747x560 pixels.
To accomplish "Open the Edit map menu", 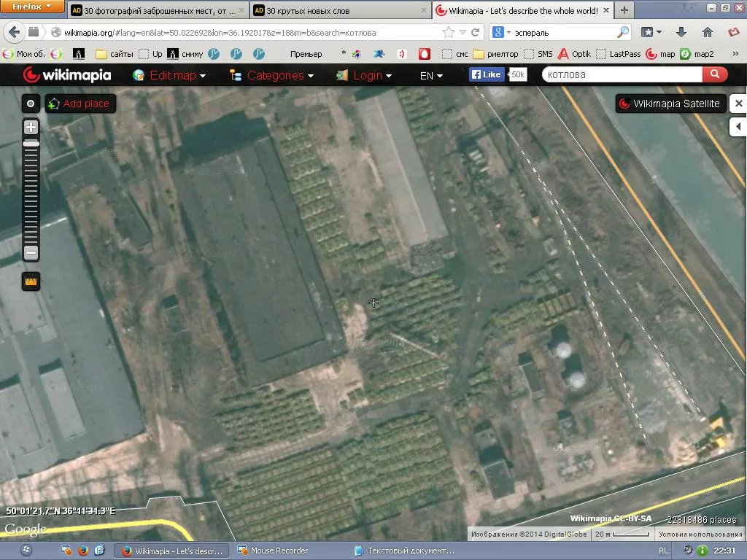I will click(x=169, y=75).
